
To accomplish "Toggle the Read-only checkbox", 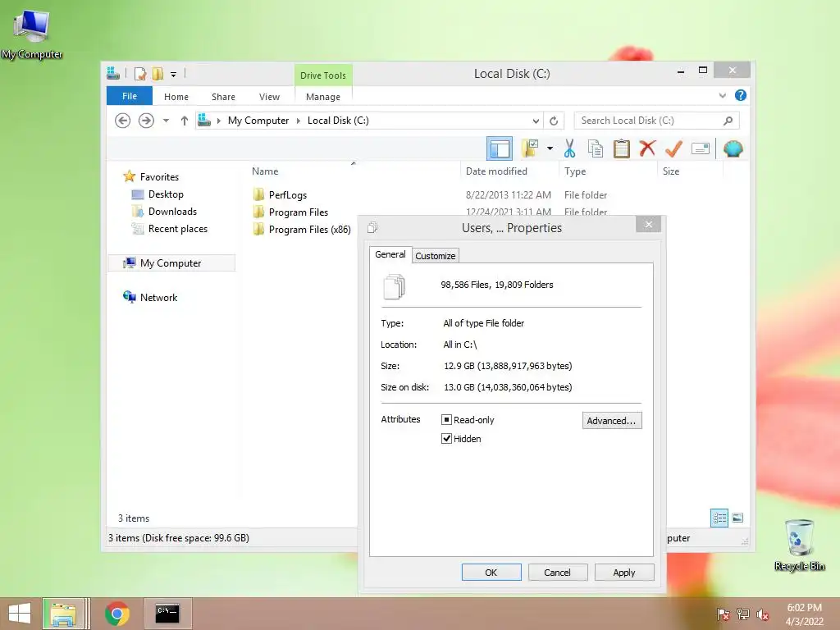I will pos(446,419).
